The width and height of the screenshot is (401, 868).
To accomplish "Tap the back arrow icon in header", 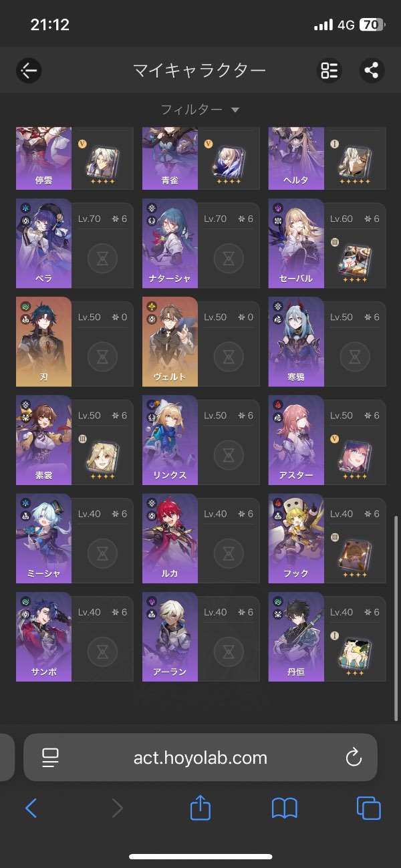I will pyautogui.click(x=29, y=70).
